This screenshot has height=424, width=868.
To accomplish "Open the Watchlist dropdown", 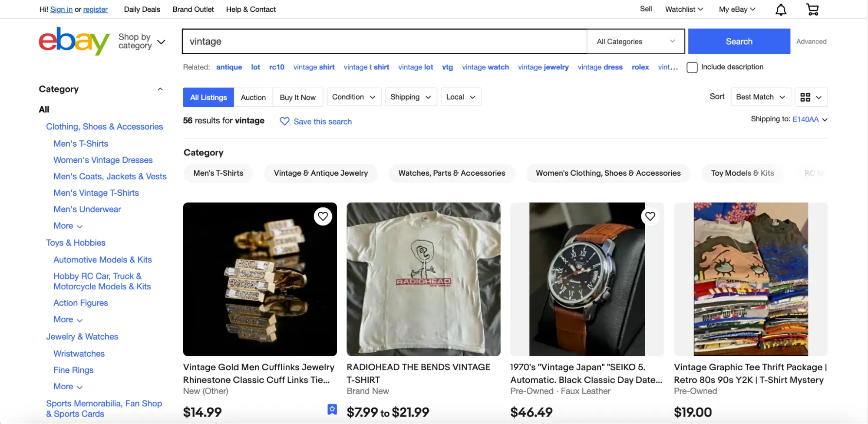I will click(x=684, y=9).
